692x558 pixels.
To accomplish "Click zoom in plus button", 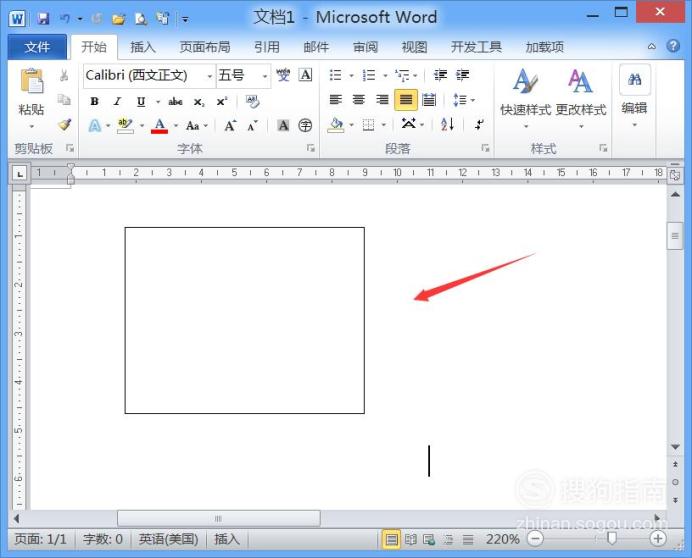I will (x=658, y=539).
